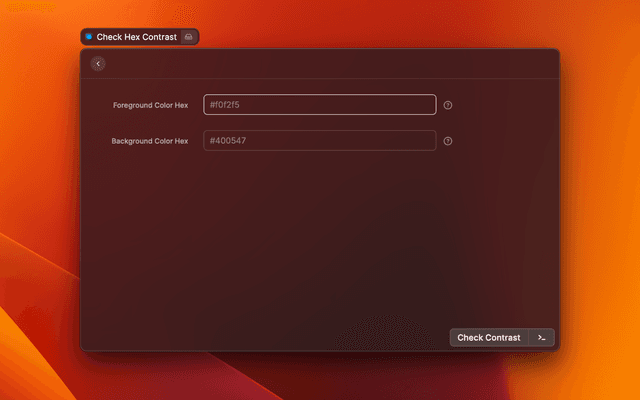
Task: Click the empty form area below the inputs
Action: coord(320,240)
